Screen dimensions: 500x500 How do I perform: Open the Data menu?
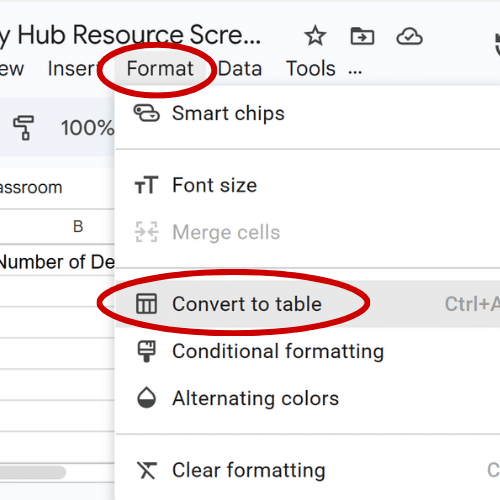[x=240, y=69]
